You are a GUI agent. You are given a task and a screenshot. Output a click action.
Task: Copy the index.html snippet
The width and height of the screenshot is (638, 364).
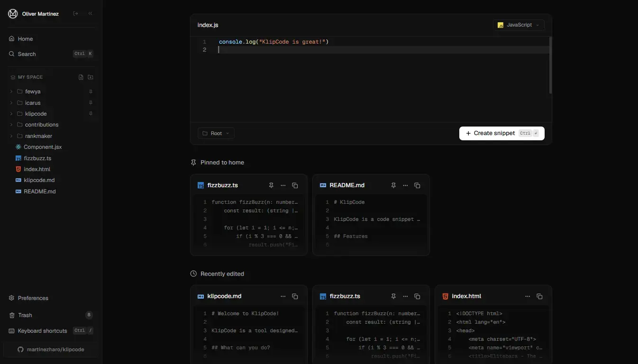point(539,296)
